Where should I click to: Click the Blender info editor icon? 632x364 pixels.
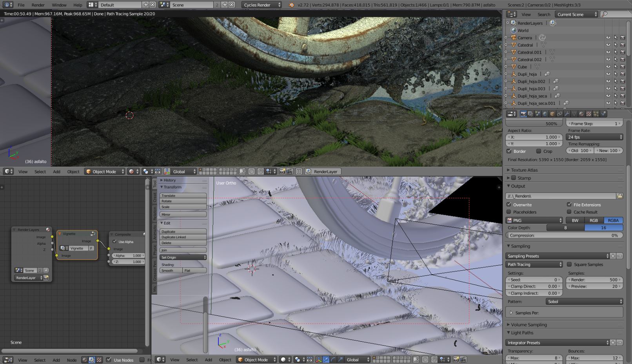[8, 5]
